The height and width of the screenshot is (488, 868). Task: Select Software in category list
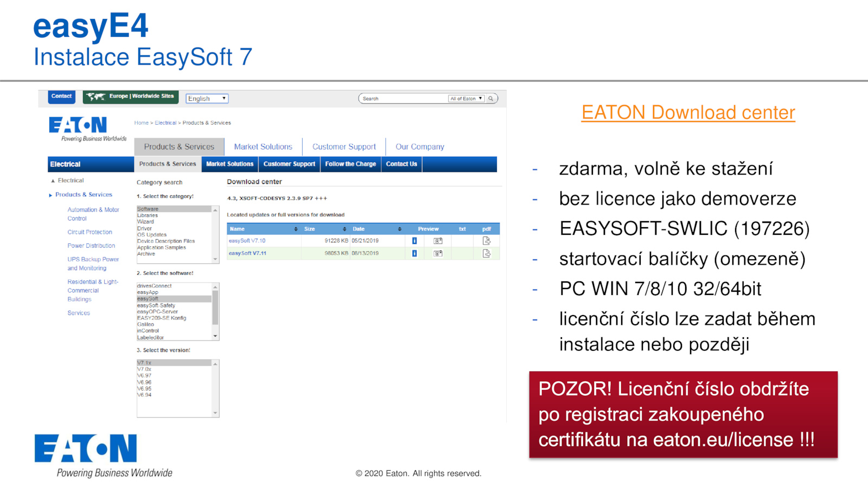[x=174, y=209]
